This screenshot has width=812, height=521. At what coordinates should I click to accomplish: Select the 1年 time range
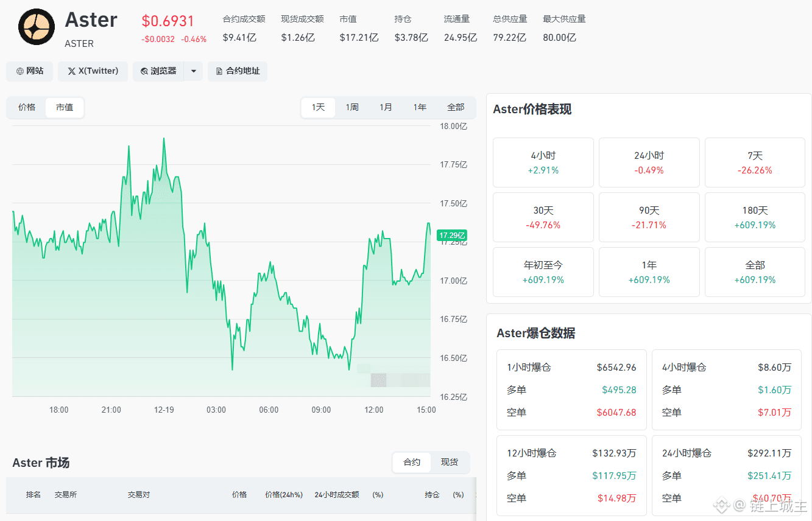click(x=420, y=107)
